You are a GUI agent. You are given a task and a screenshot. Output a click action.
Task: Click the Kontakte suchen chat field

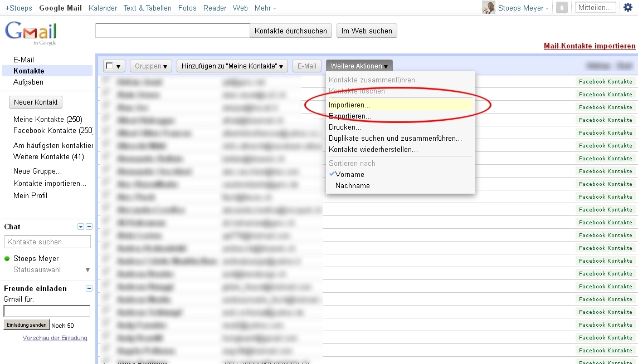click(47, 242)
